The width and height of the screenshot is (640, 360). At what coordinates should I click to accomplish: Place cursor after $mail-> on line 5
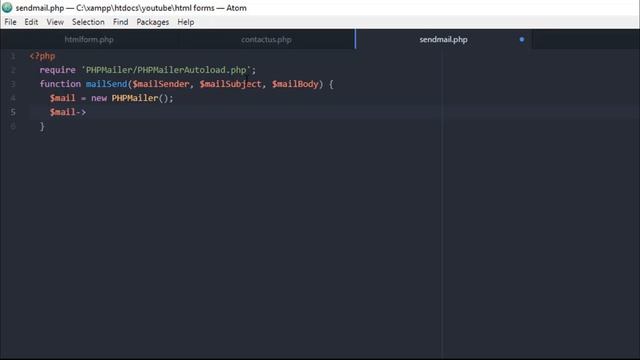(87, 112)
